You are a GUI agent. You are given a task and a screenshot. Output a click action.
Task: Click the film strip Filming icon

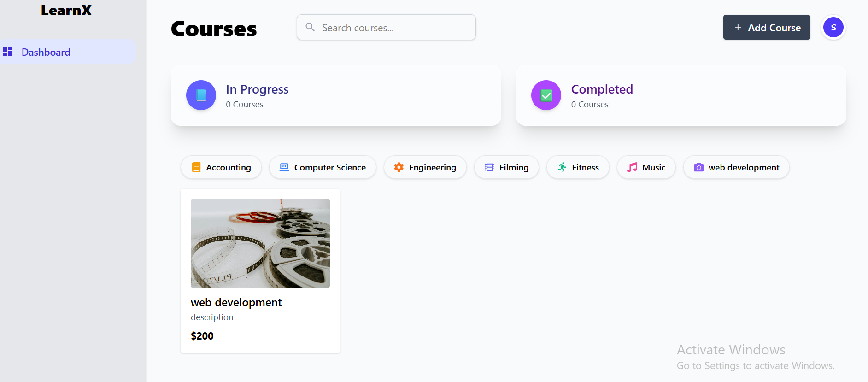[489, 167]
